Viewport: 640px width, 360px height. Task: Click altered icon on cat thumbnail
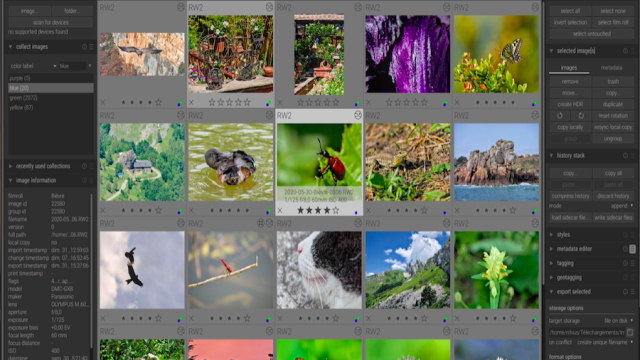(358, 223)
